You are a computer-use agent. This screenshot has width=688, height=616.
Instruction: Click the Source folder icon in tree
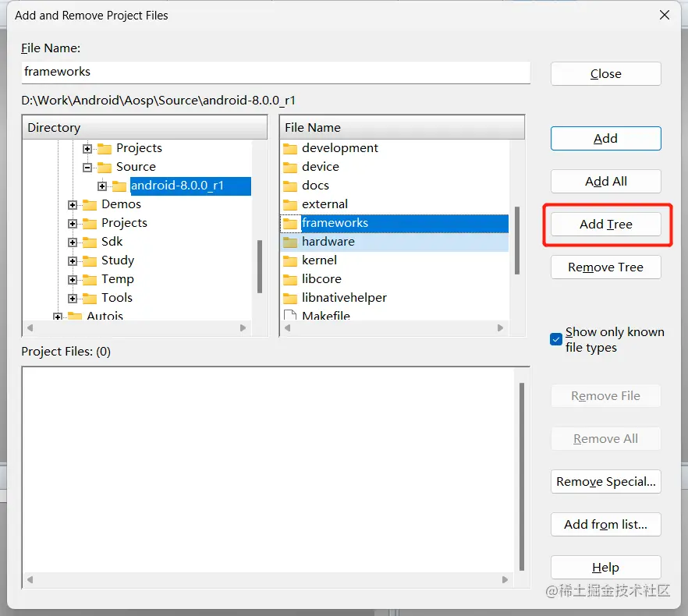coord(104,167)
